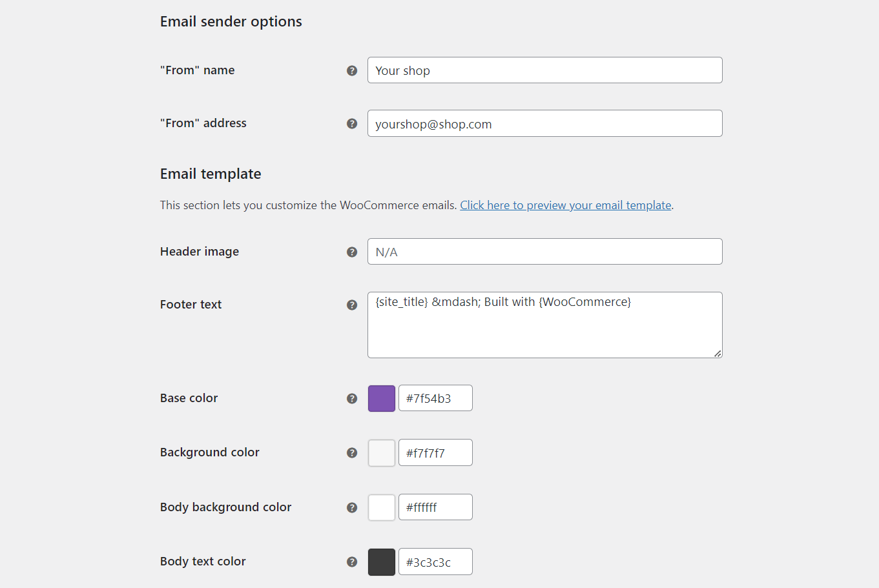
Task: Click the "Body background color" label
Action: point(225,507)
